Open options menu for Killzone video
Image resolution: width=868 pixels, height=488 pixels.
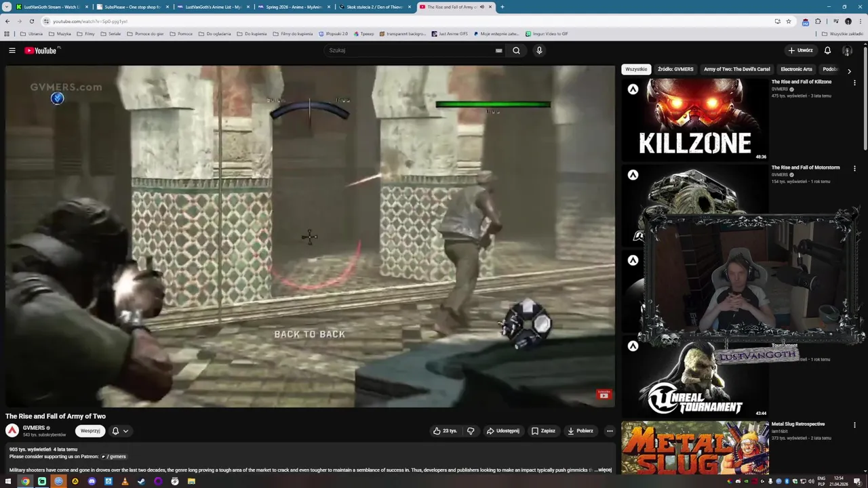tap(854, 83)
